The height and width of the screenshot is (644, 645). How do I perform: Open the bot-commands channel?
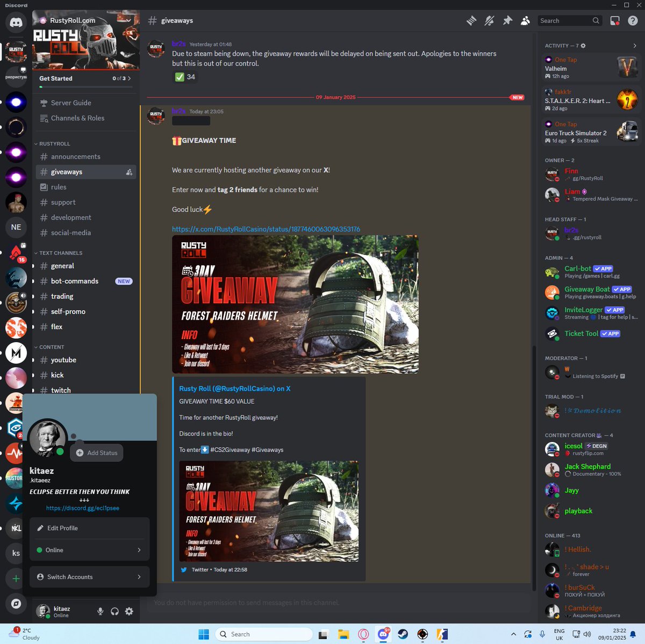point(86,281)
